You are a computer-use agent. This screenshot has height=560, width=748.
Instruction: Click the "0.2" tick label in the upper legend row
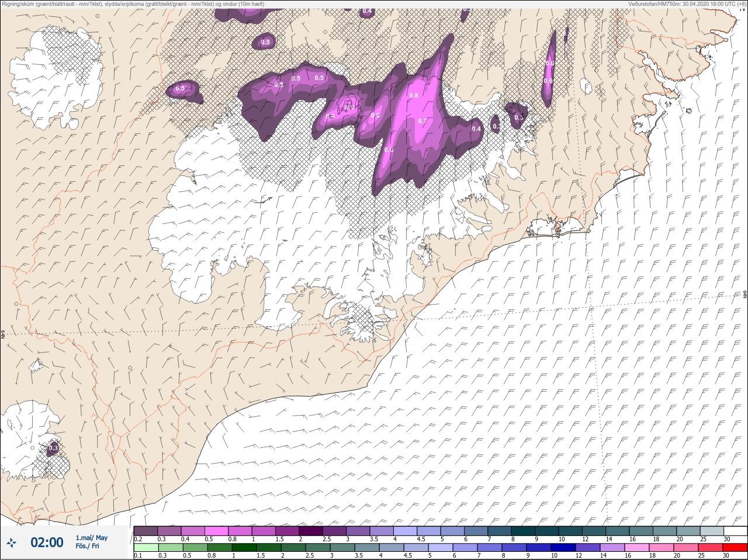(x=138, y=539)
